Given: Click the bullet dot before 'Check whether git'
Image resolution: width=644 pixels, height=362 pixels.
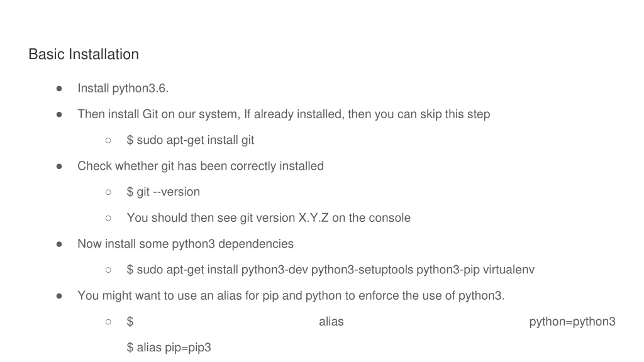Looking at the screenshot, I should pos(59,166).
